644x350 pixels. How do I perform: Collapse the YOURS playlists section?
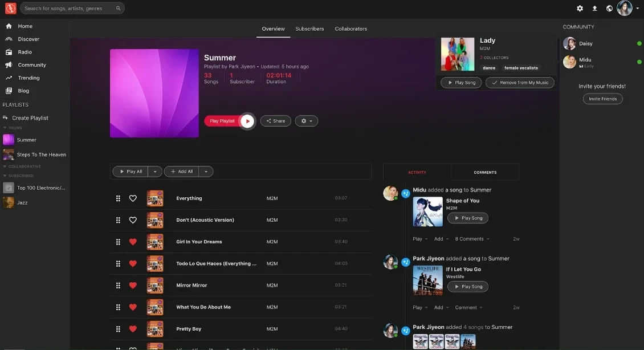tap(5, 128)
